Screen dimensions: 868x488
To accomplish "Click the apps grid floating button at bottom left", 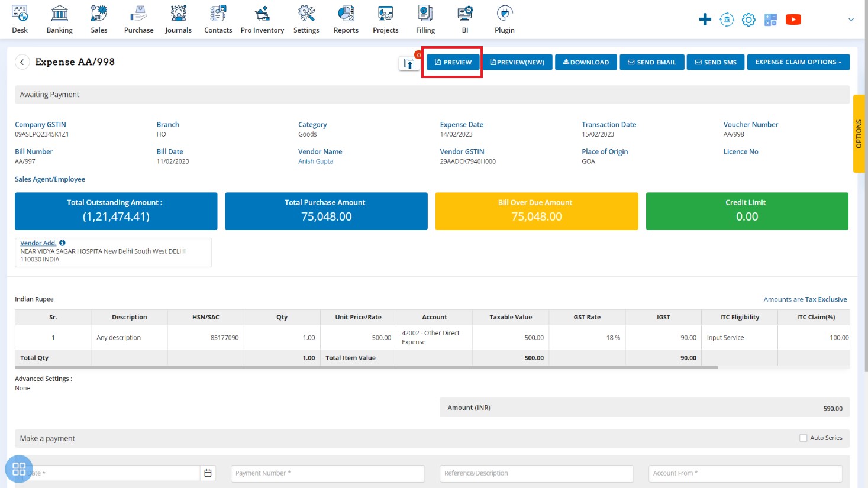I will 19,469.
